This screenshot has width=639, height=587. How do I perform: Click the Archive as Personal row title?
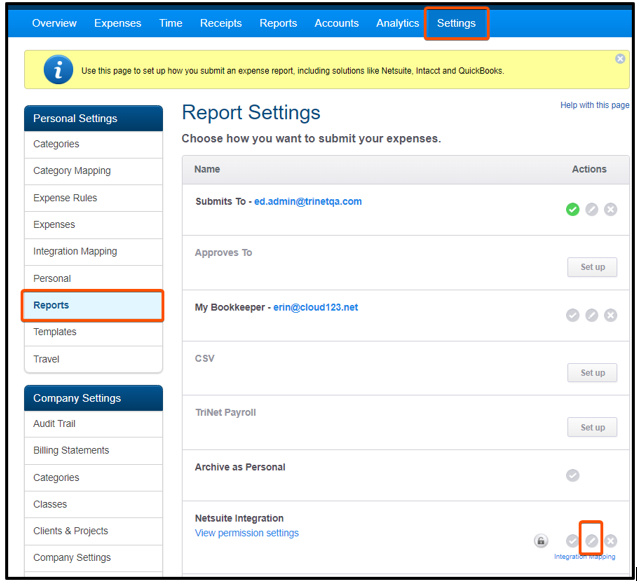(240, 467)
